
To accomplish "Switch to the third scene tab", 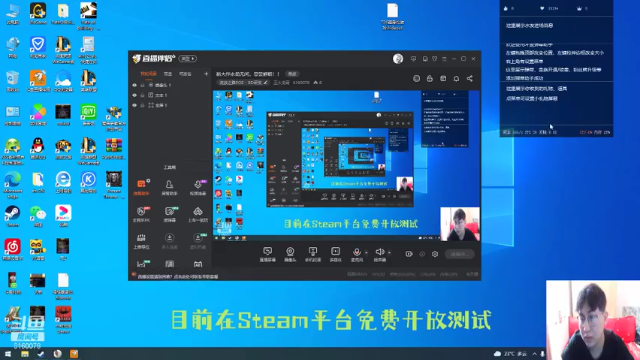I will pos(185,74).
